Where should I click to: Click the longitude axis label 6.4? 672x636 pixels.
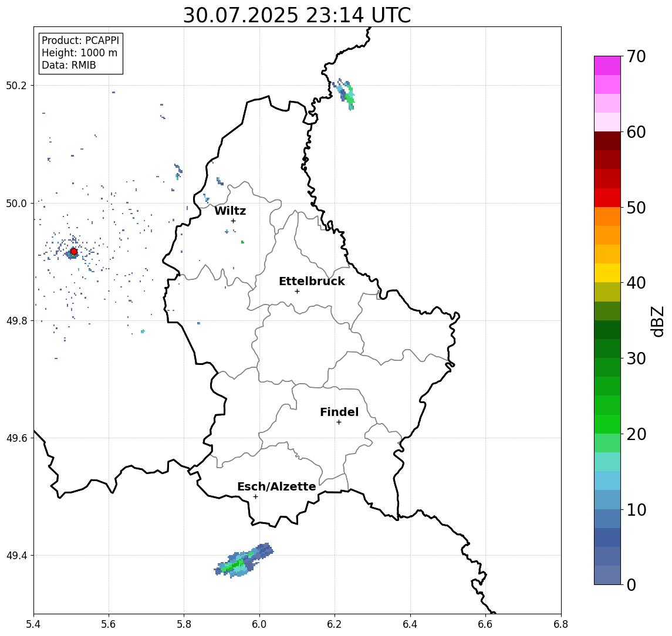click(410, 624)
